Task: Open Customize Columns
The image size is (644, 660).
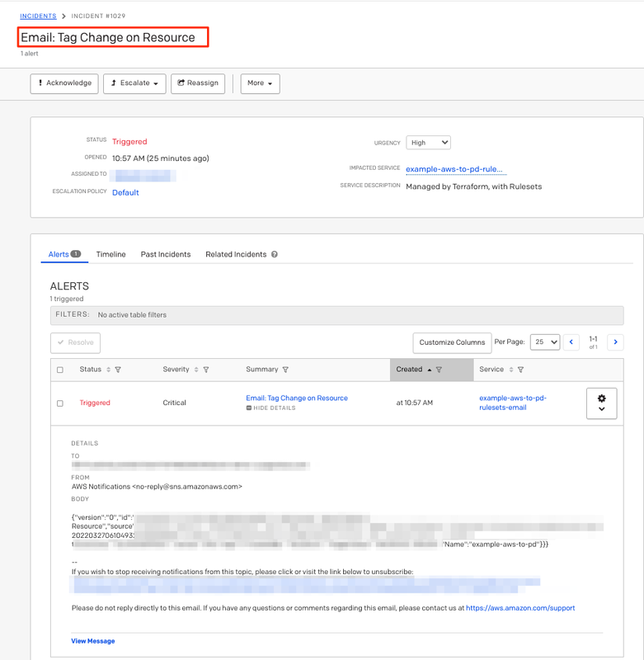Action: (452, 342)
